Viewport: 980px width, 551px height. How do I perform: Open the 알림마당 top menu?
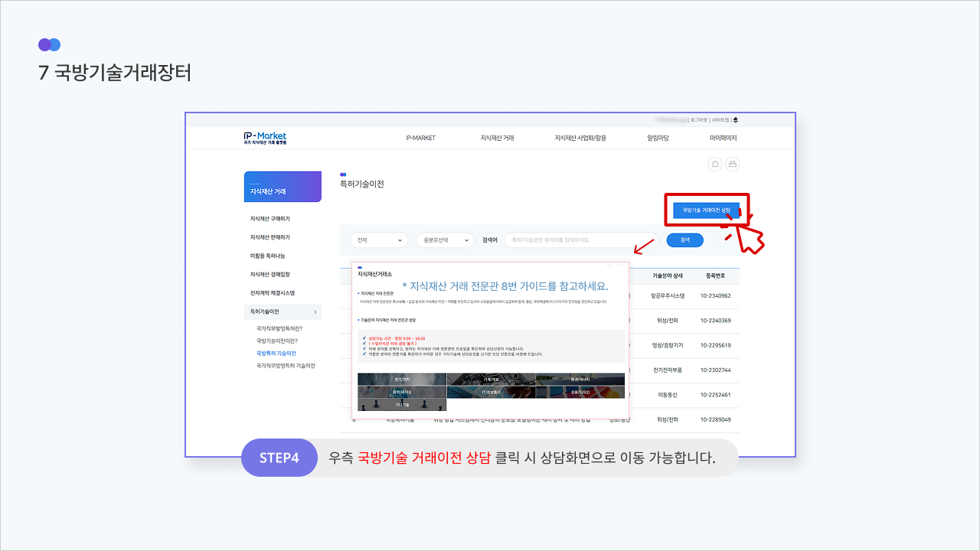658,138
